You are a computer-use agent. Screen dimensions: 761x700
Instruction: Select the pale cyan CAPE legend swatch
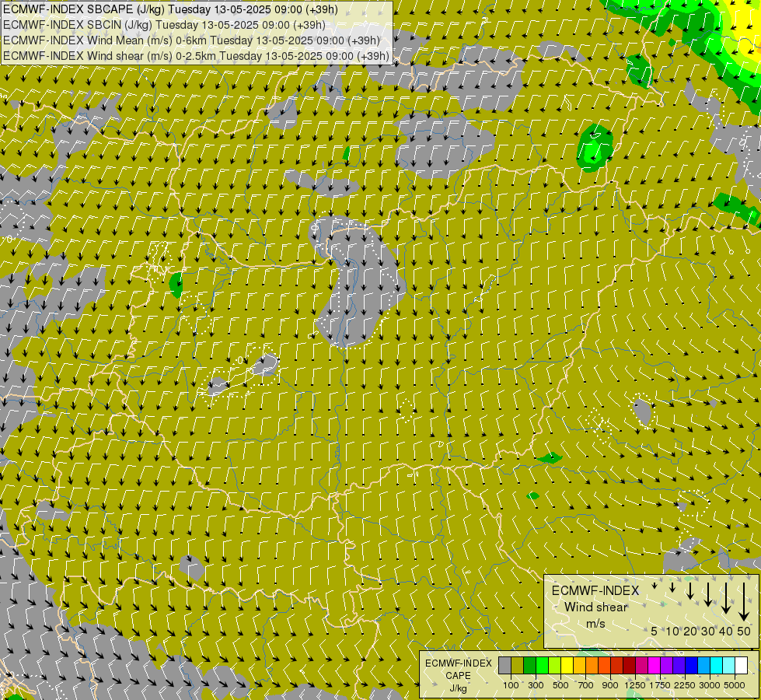(729, 666)
